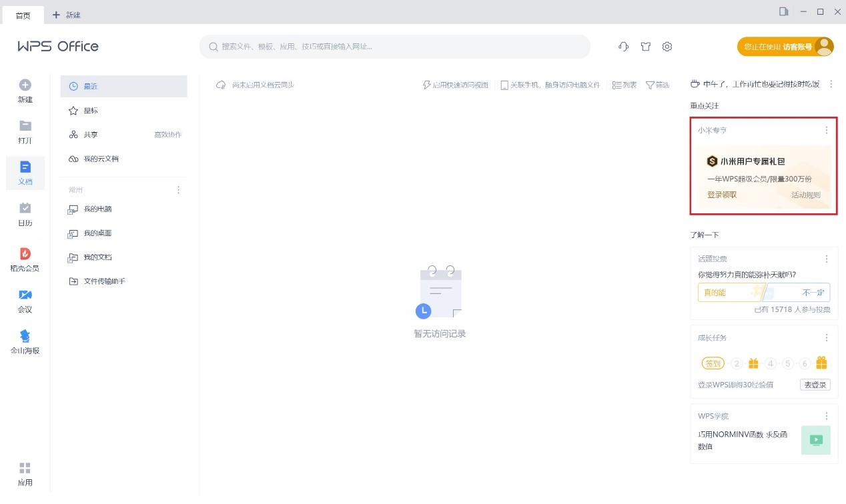Minimize the WPS Office window
846x504 pixels.
pyautogui.click(x=803, y=11)
